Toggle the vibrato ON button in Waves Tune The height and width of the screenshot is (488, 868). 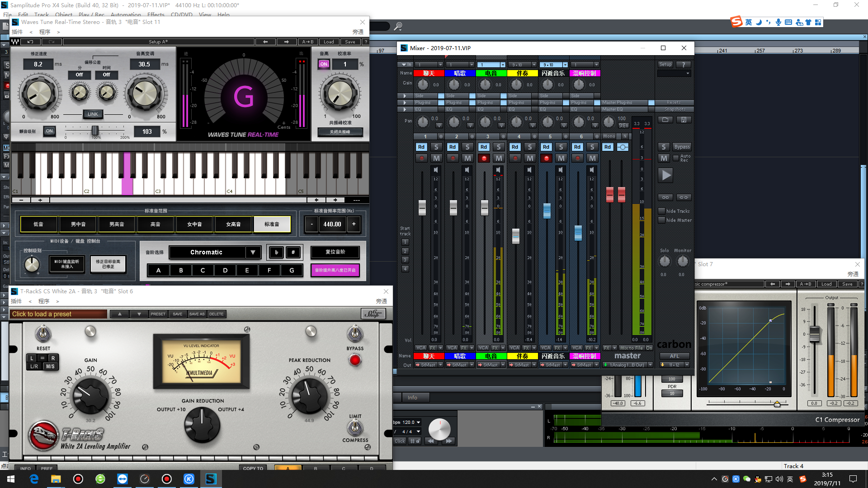[49, 131]
